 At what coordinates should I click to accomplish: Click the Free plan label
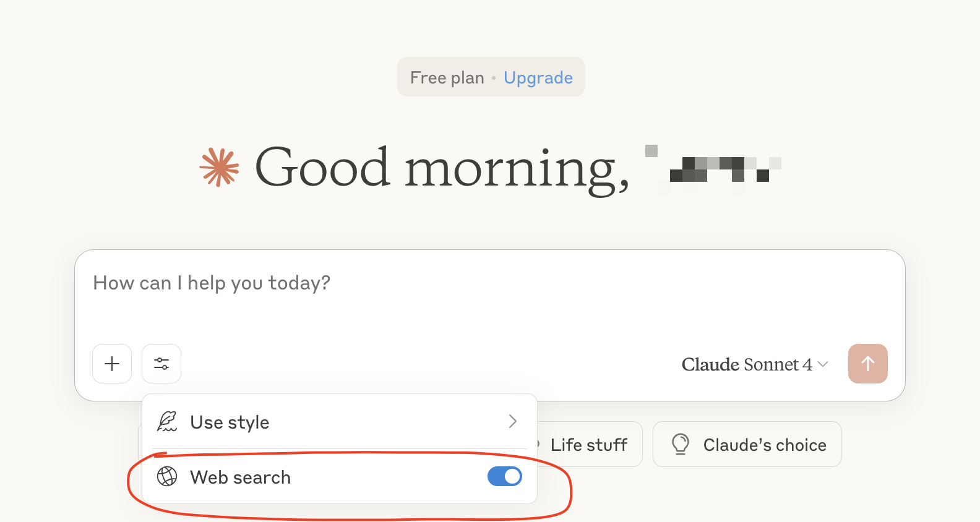(x=447, y=78)
